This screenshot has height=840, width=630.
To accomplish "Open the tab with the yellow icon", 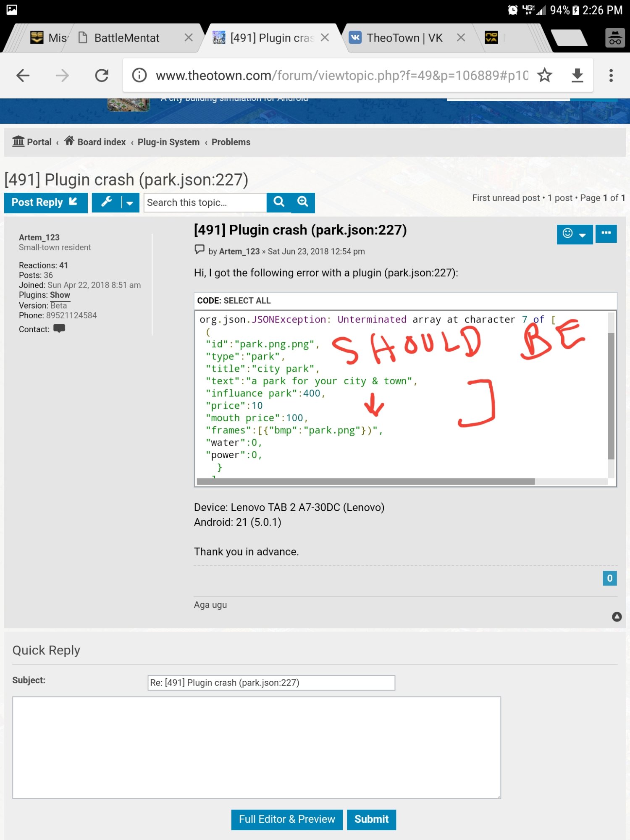I will [491, 38].
